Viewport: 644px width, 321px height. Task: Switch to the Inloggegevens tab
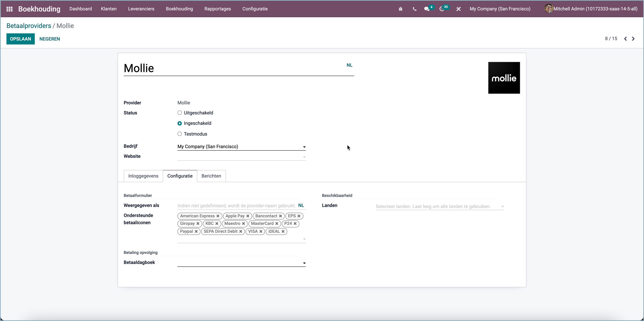click(143, 176)
